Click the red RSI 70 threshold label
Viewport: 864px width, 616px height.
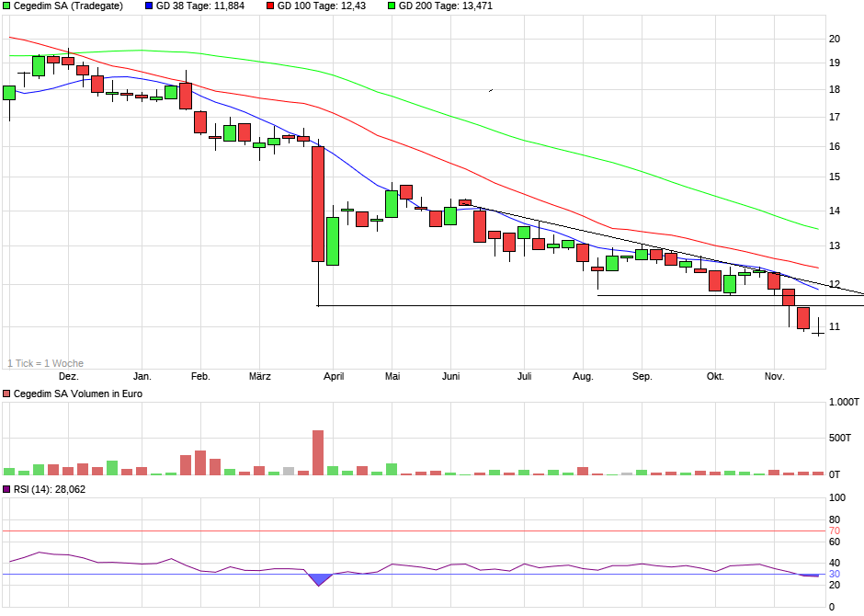click(x=835, y=531)
